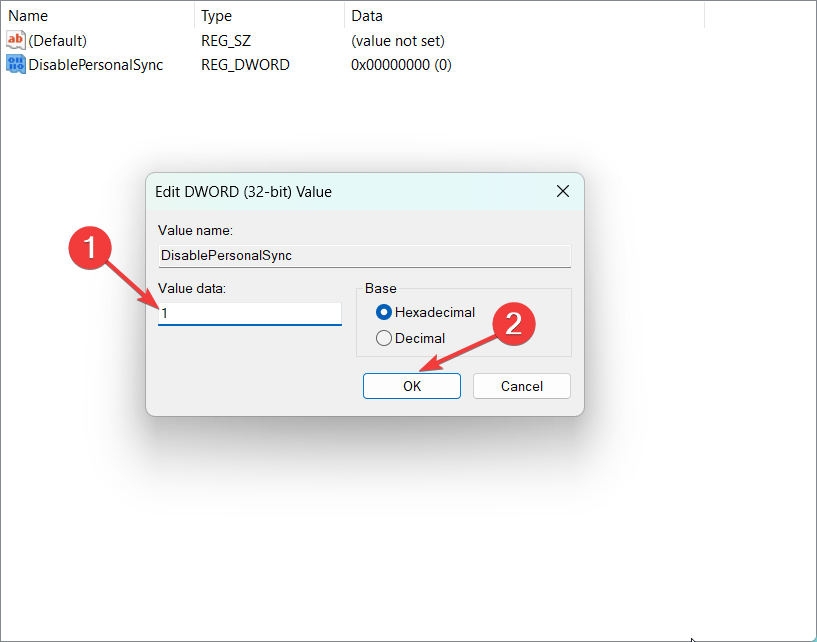This screenshot has height=642, width=817.
Task: Click the 0x00000000 (0) data cell
Action: point(401,65)
